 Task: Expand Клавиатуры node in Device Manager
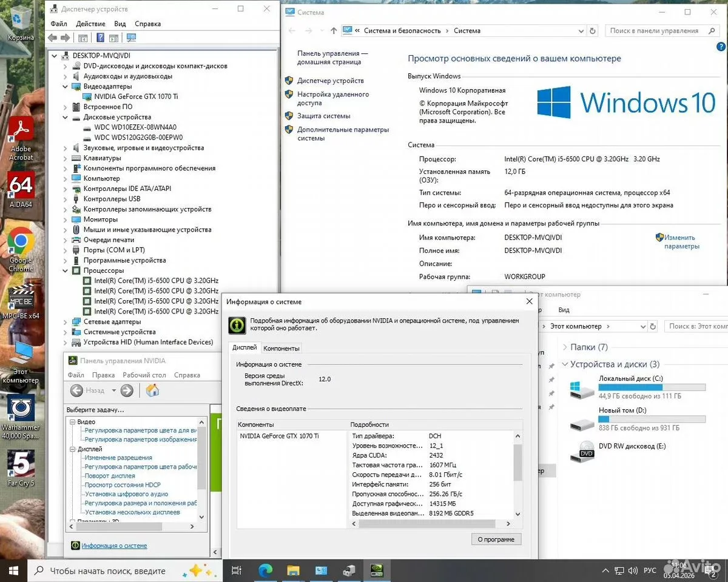[66, 158]
